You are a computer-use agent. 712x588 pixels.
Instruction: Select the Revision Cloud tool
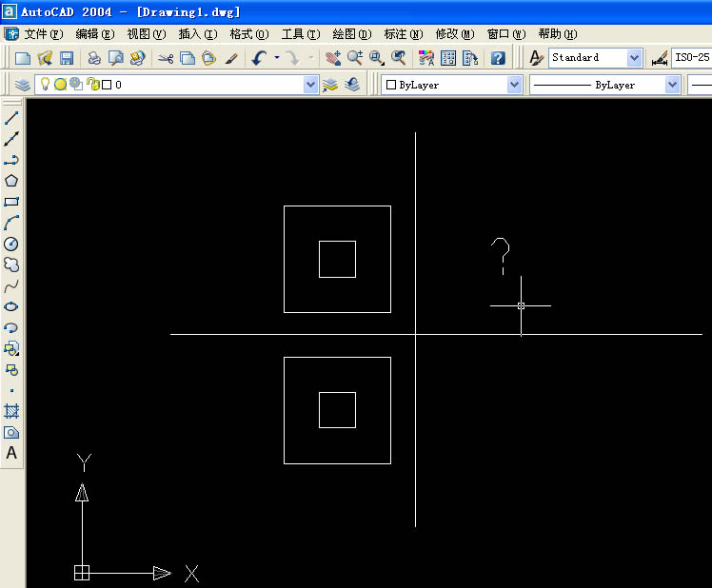point(11,265)
